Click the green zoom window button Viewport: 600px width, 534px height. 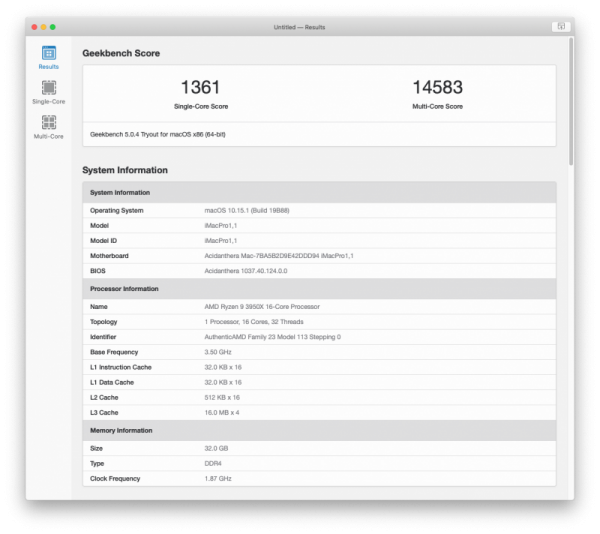(53, 27)
